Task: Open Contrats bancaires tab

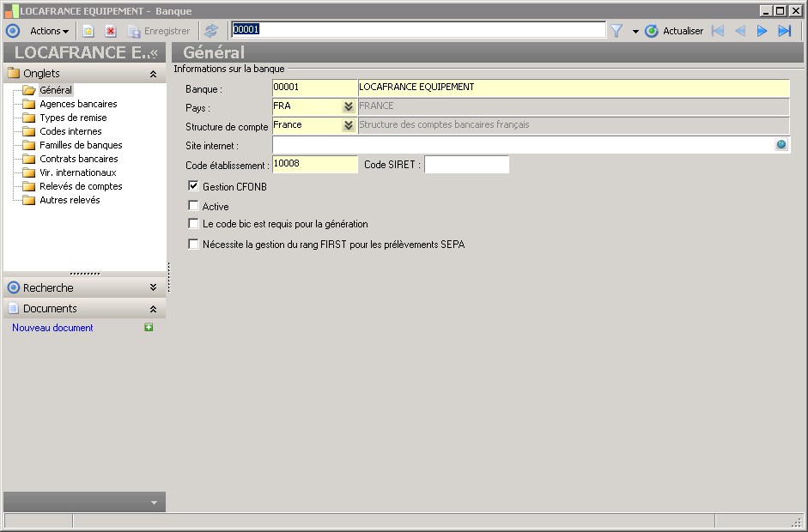Action: coord(79,159)
